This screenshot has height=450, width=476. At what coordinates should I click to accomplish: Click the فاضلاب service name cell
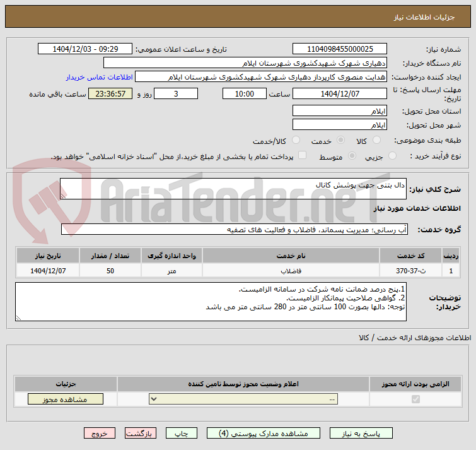(291, 270)
